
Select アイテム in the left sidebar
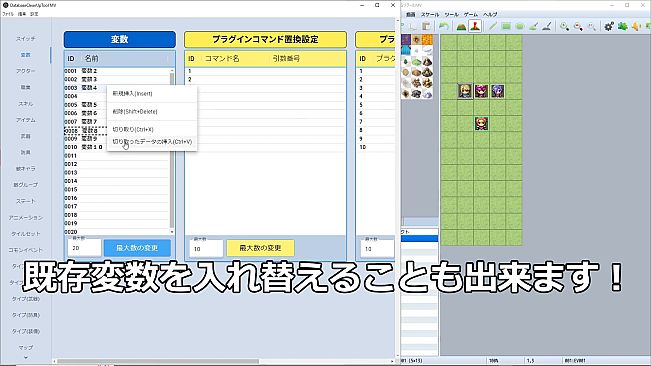click(x=25, y=120)
